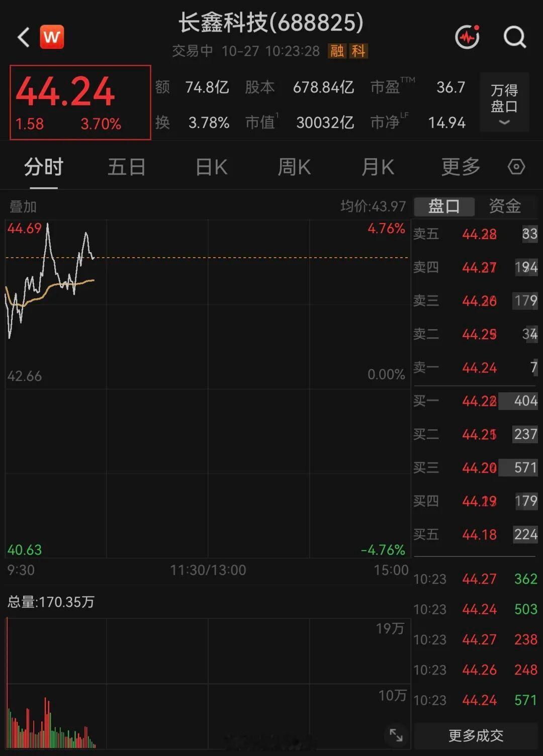Select the 资金 panel tab
Screen dimensions: 543x756
(x=505, y=206)
